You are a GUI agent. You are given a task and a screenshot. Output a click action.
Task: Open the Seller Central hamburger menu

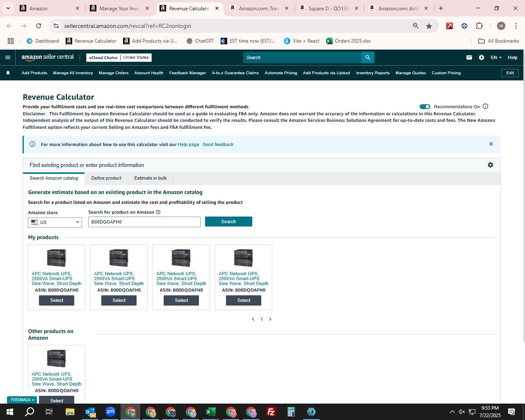[x=7, y=57]
